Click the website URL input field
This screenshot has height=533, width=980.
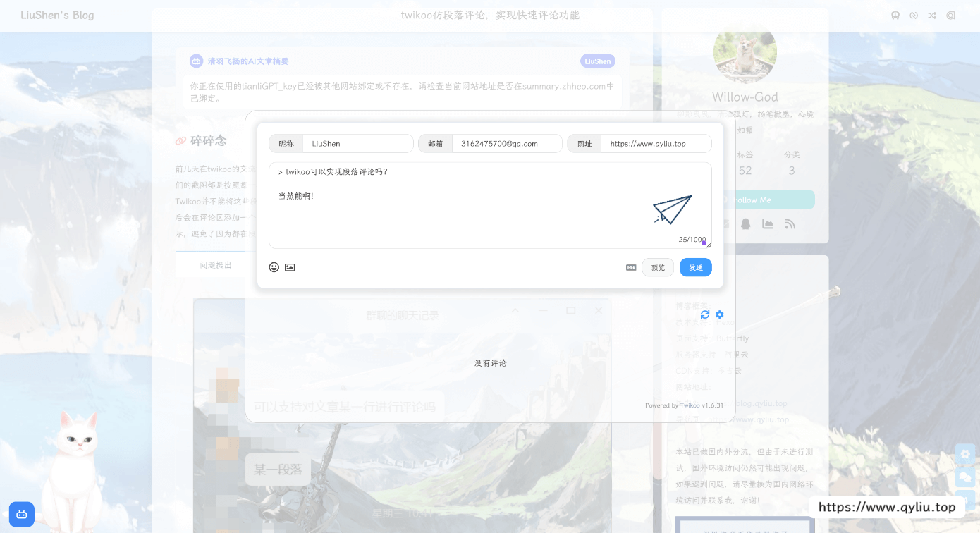[656, 143]
